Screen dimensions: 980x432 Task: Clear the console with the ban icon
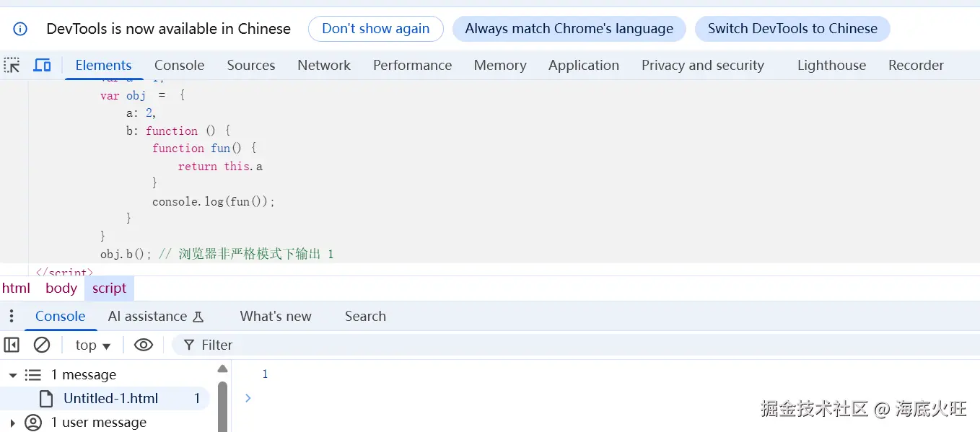coord(42,345)
